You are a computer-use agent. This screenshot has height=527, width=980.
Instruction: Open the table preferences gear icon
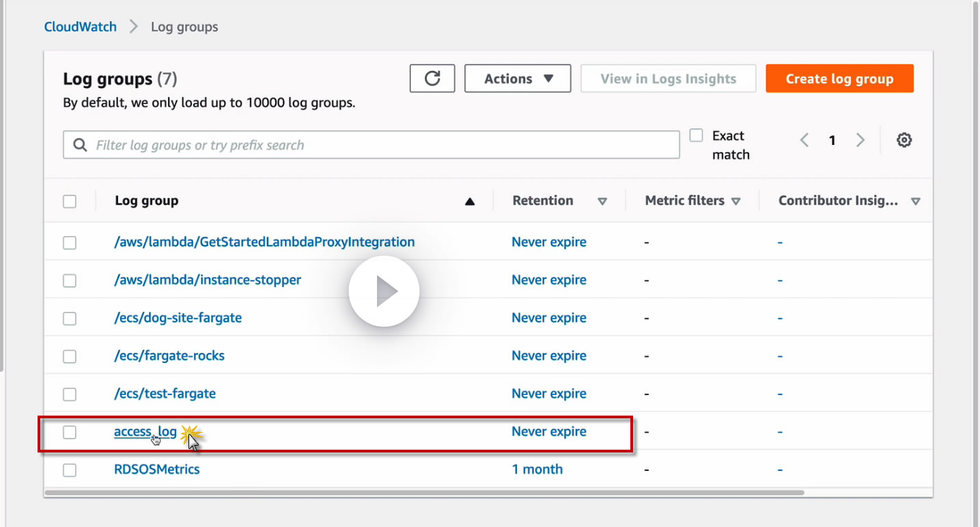904,140
